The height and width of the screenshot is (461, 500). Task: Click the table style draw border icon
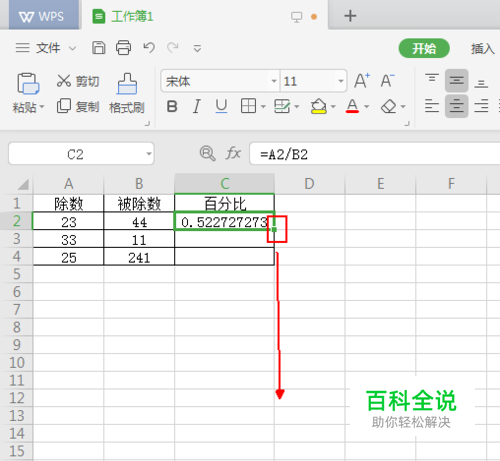pos(282,106)
